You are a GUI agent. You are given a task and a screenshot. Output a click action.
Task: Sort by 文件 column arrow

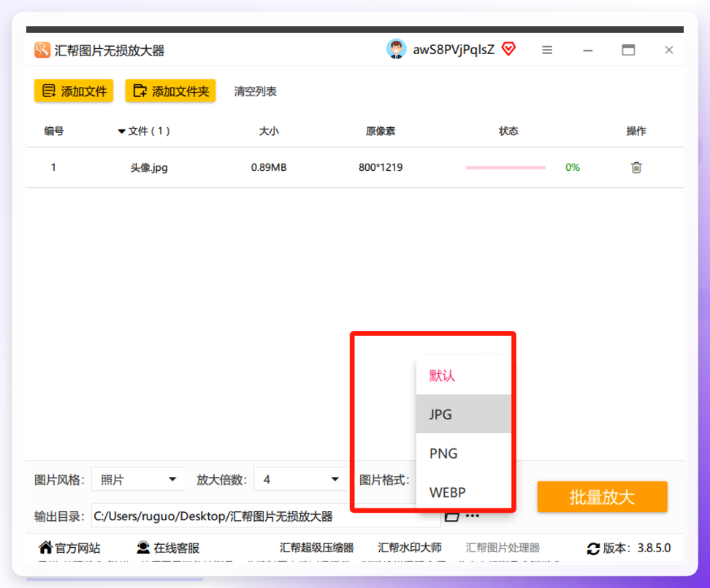tap(121, 131)
